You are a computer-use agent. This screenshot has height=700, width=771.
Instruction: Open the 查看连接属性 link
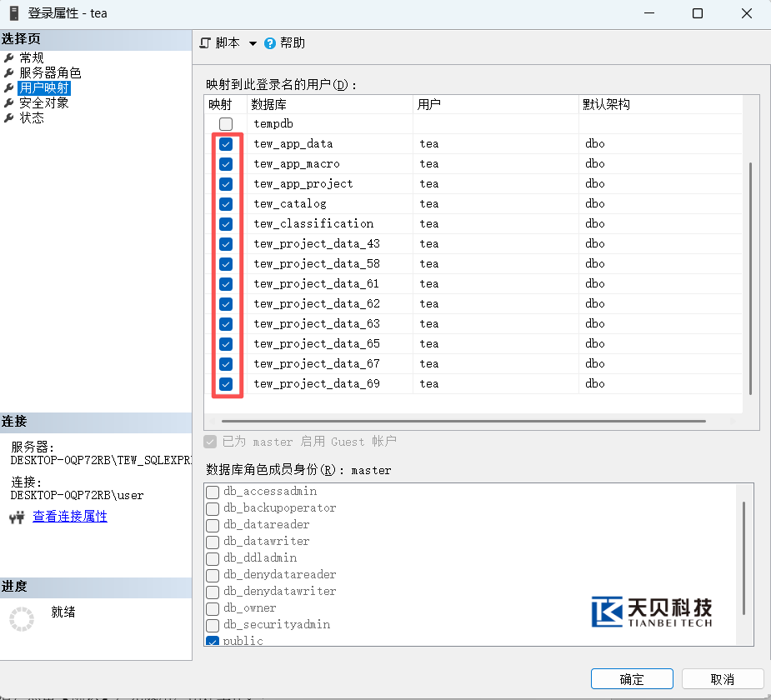tap(70, 517)
